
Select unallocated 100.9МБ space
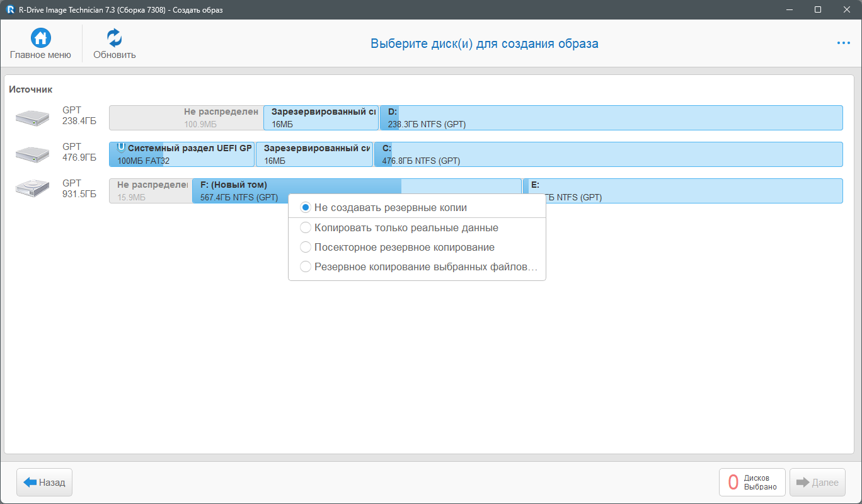pos(187,118)
